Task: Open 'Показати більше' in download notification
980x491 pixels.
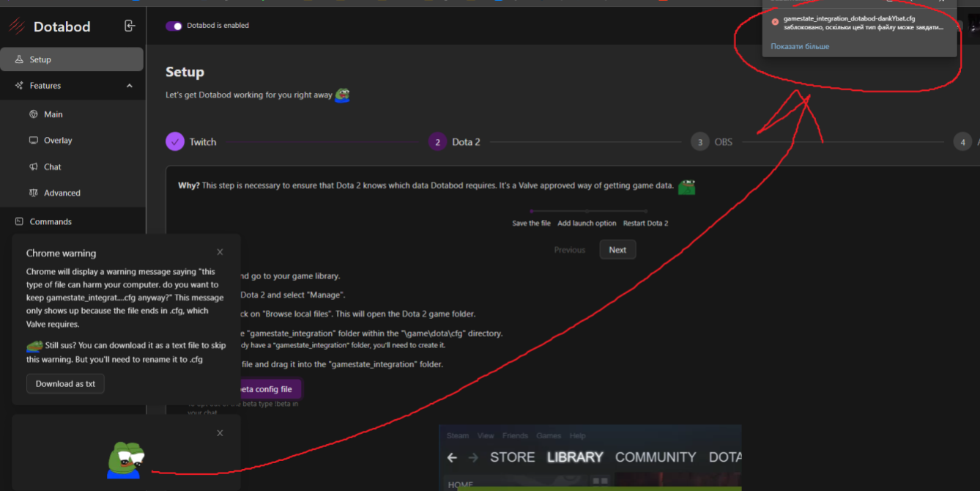Action: (800, 46)
